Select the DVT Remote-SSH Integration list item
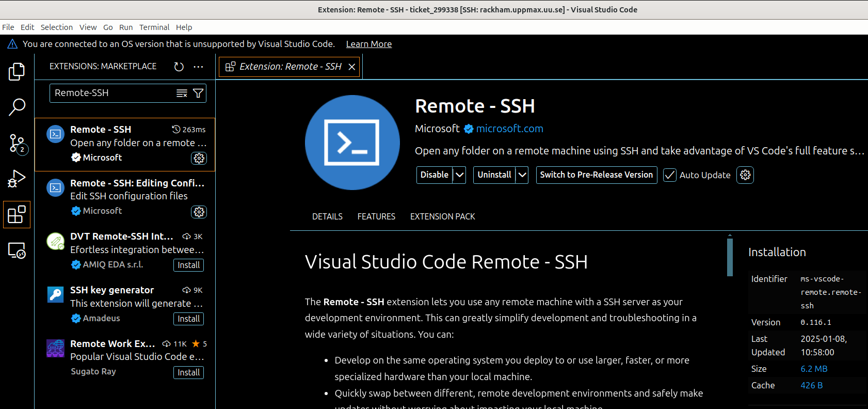 coord(125,252)
